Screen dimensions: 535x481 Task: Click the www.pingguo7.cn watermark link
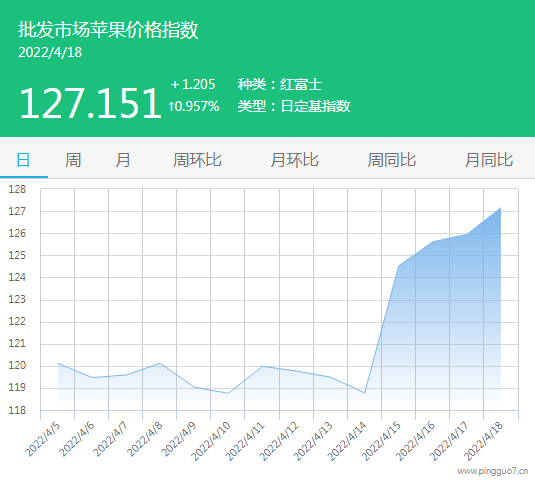pyautogui.click(x=493, y=471)
